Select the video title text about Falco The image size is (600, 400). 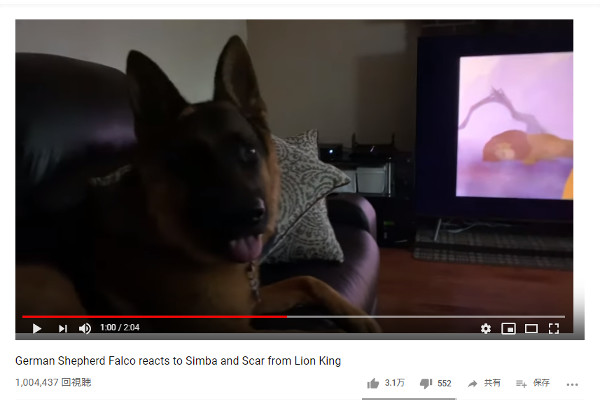click(178, 361)
